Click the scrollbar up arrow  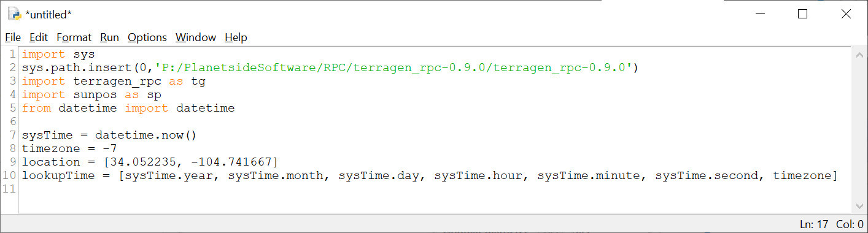858,55
